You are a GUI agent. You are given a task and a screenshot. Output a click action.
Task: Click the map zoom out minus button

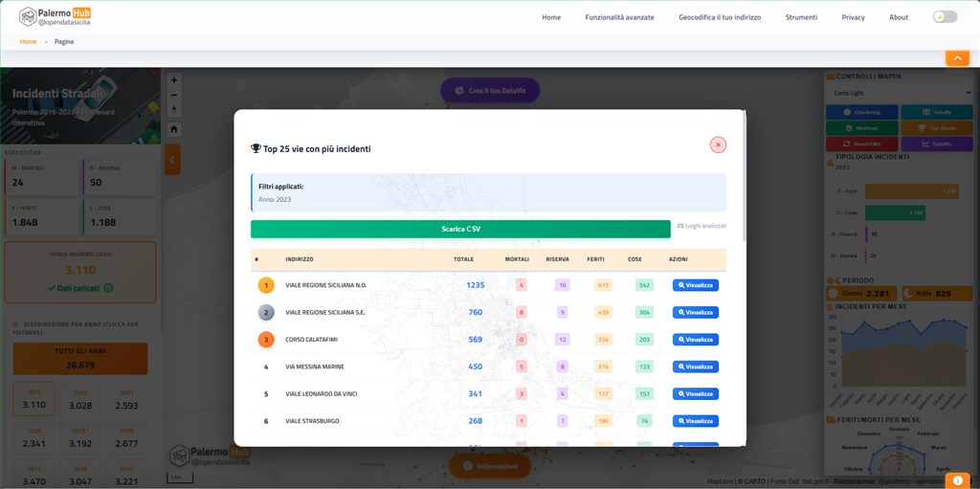point(173,95)
